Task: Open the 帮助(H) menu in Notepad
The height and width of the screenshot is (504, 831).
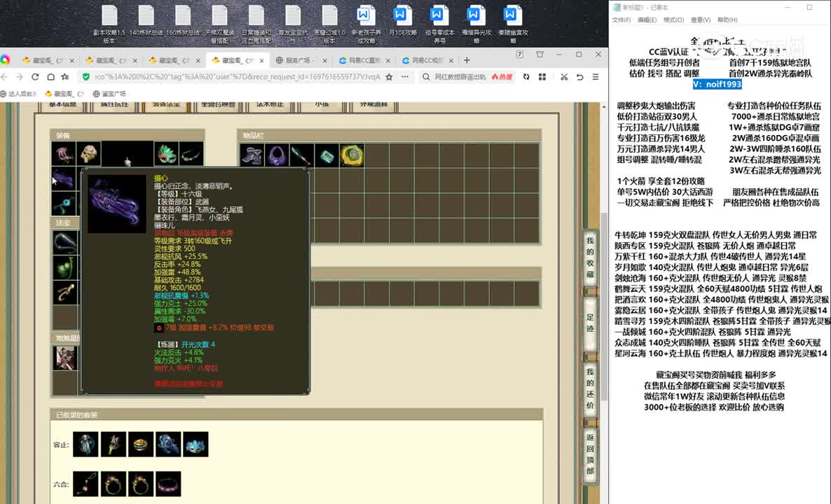Action: pyautogui.click(x=727, y=20)
